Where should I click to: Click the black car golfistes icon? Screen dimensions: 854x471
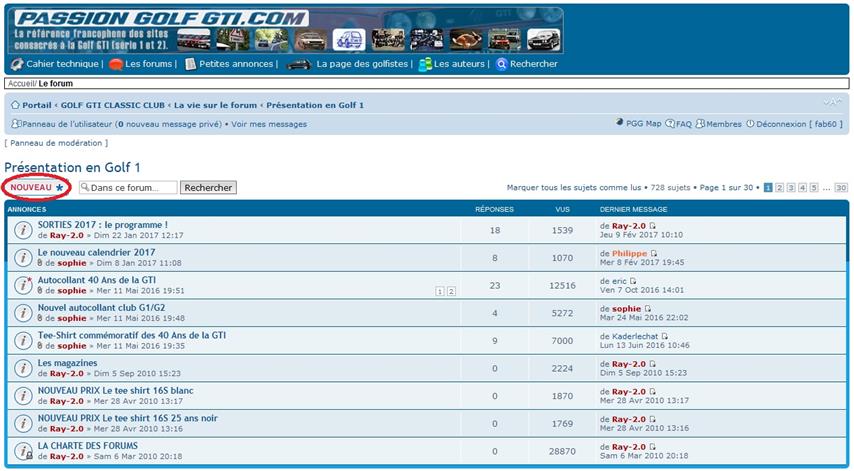(x=298, y=65)
